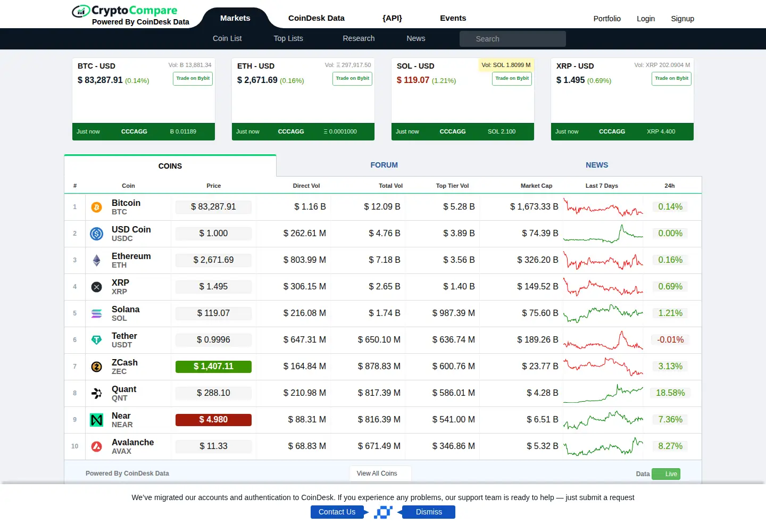This screenshot has height=532, width=766.
Task: Sort table by Top Tier Vol header
Action: point(452,186)
